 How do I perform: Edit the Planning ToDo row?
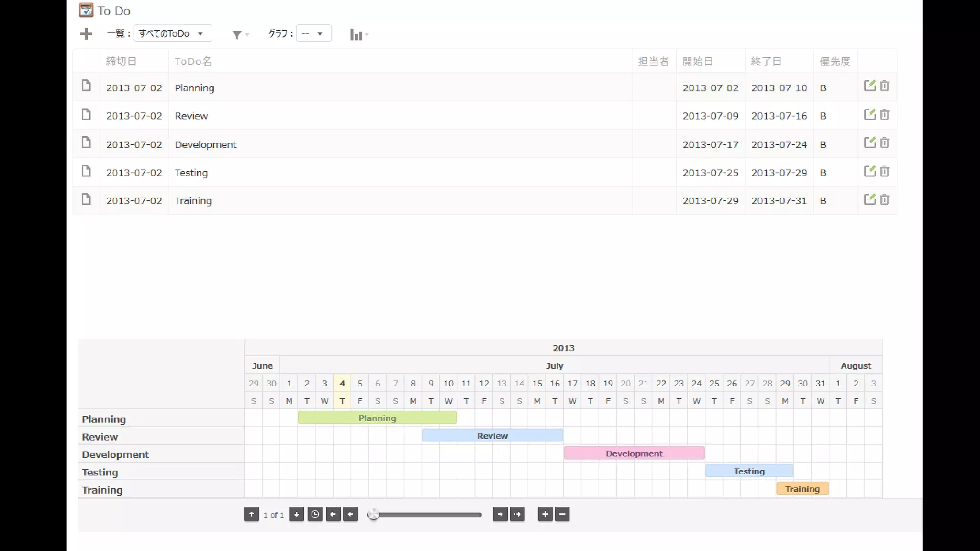(x=869, y=86)
